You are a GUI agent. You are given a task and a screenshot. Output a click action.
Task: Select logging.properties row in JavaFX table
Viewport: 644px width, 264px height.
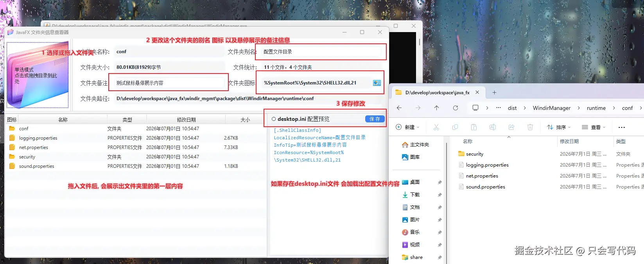[x=136, y=138]
